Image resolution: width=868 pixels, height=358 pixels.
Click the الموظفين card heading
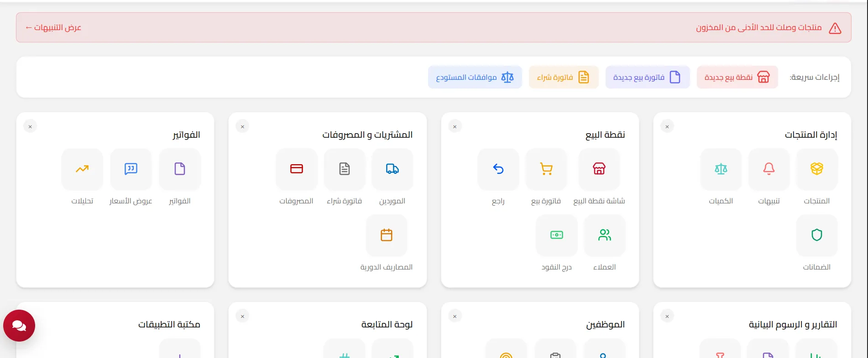pos(605,325)
